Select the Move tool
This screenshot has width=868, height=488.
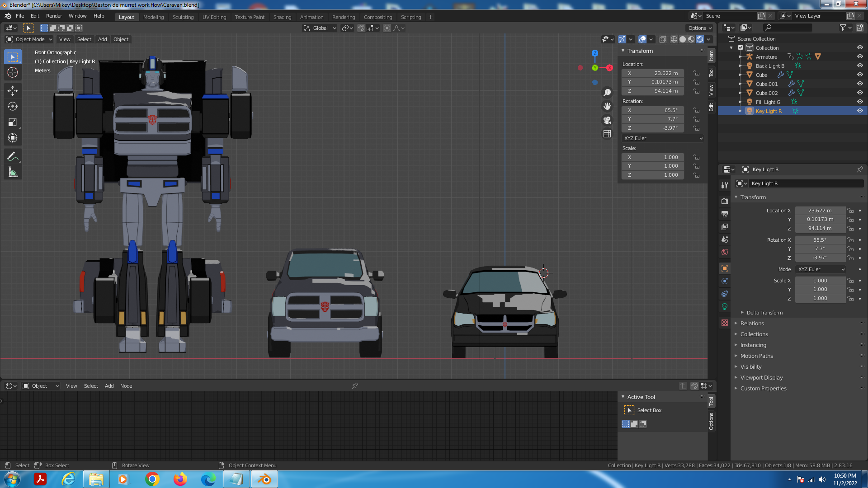[x=13, y=91]
